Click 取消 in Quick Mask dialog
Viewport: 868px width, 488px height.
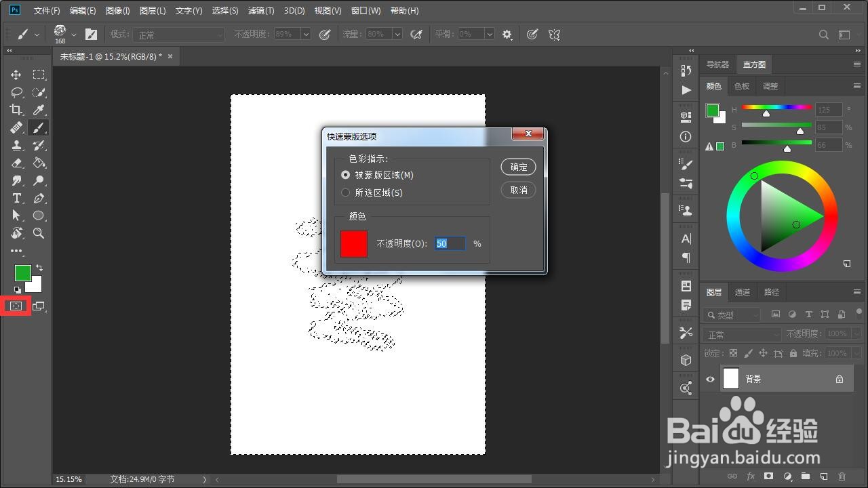[x=519, y=190]
